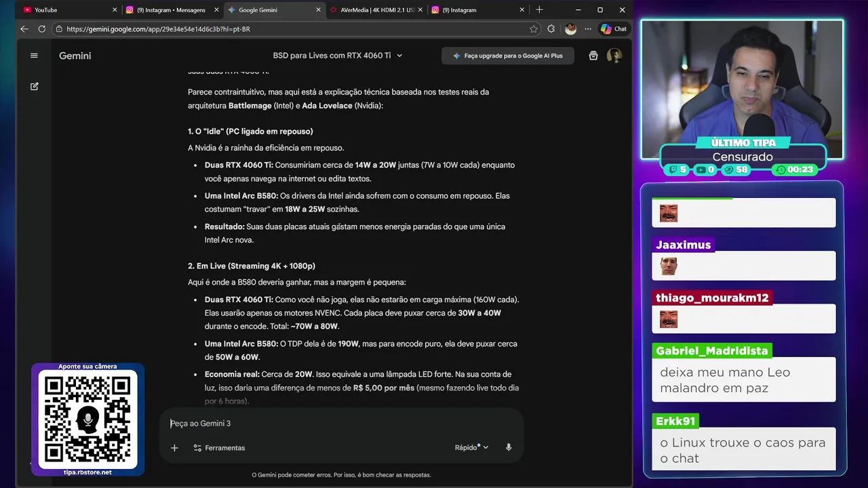Click the Gabriel_Madridista username in chat
This screenshot has width=868, height=488.
[711, 350]
